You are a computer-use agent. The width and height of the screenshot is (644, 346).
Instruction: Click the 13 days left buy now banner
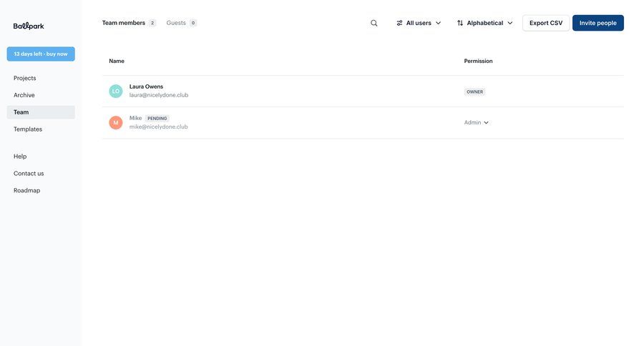click(x=41, y=54)
